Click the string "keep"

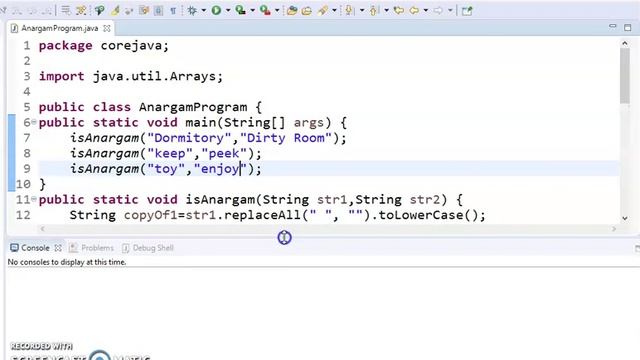click(x=170, y=153)
